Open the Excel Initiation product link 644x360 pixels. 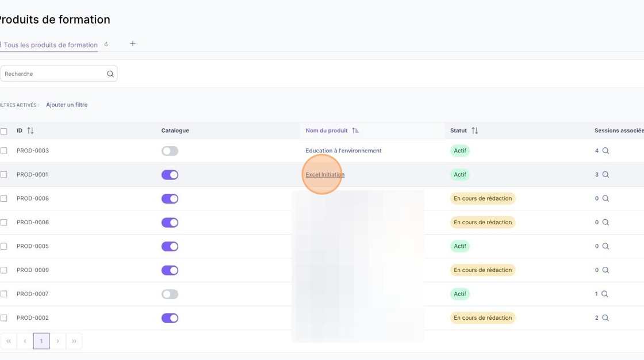[325, 175]
